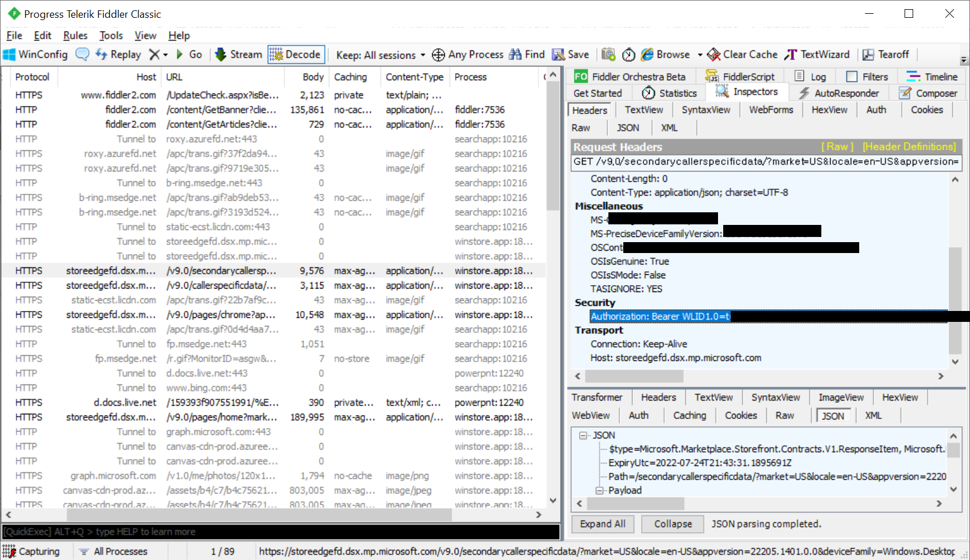
Task: Select the request Cookies inspector tab
Action: click(927, 110)
